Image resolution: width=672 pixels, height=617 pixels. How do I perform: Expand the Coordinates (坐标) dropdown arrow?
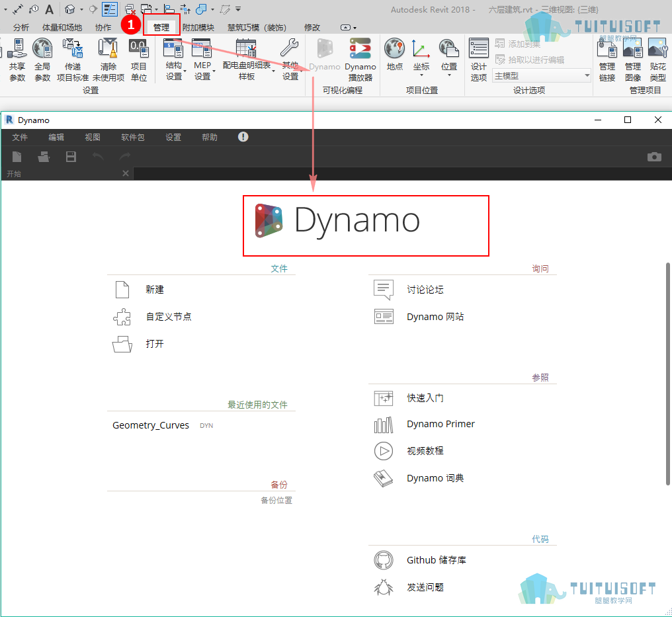coord(421,76)
